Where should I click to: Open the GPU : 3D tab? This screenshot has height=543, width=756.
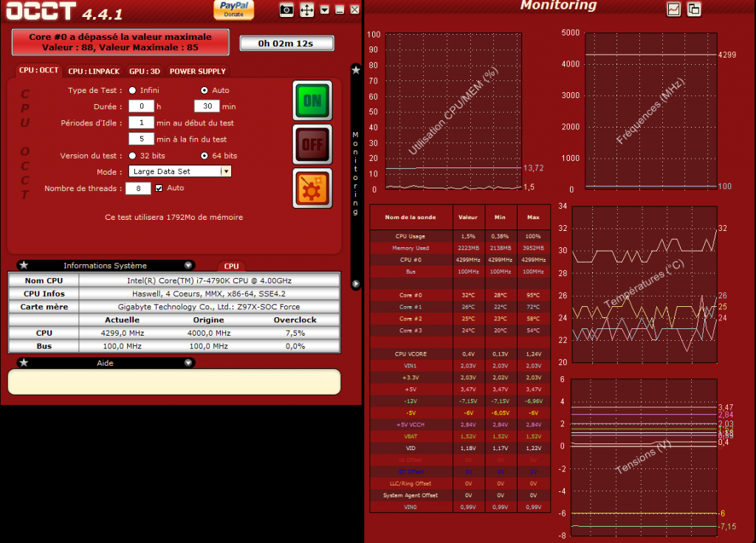coord(145,71)
